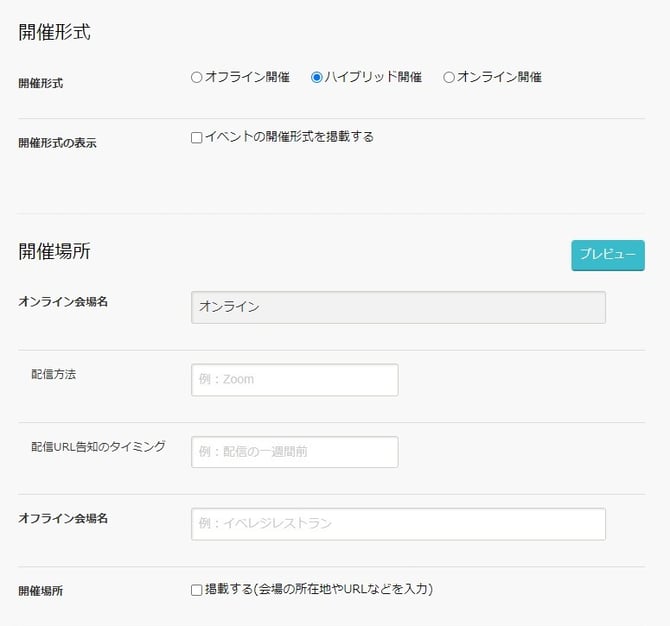Screen dimensions: 670x626
Task: Click the 配信URL告知のタイミング label
Action: tap(98, 447)
